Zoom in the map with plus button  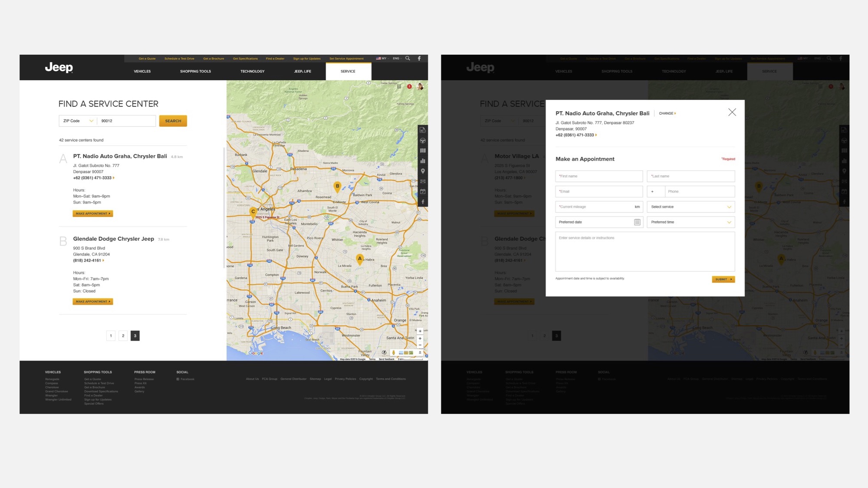[420, 338]
